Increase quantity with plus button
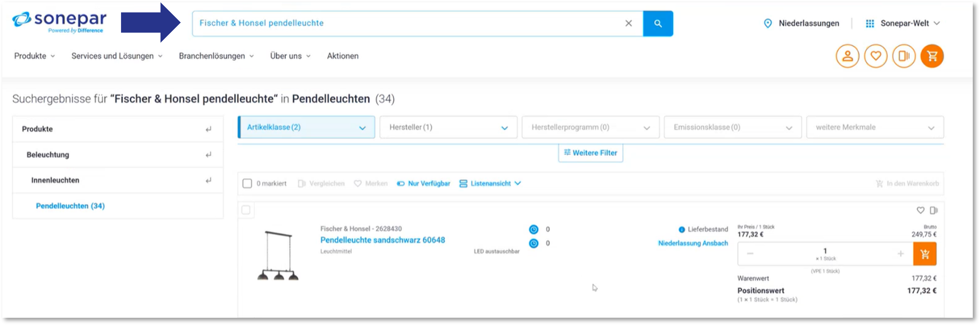980x325 pixels. 901,254
